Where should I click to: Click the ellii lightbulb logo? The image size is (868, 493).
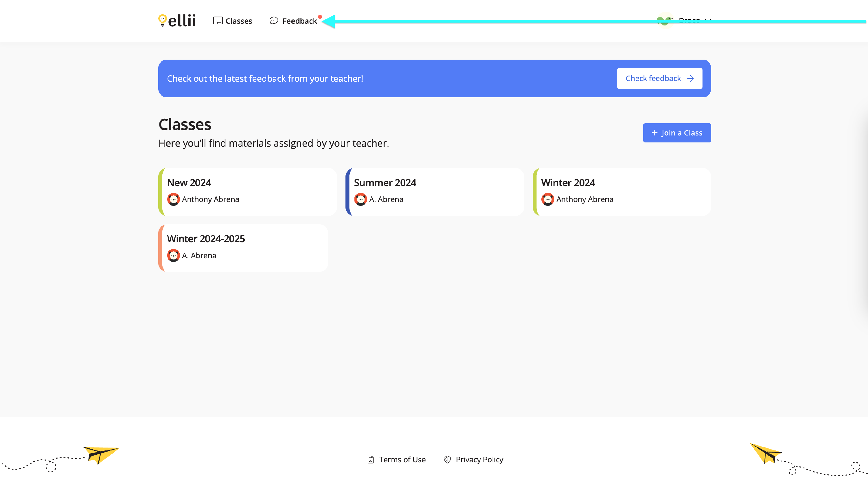point(162,20)
